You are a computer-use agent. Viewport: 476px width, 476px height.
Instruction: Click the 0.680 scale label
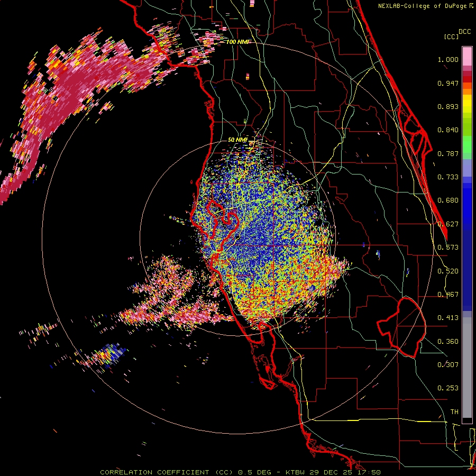(448, 200)
